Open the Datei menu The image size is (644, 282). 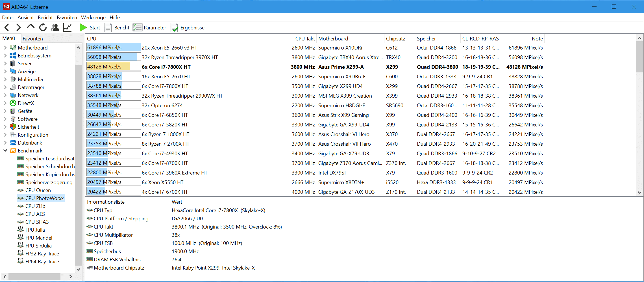click(x=8, y=17)
